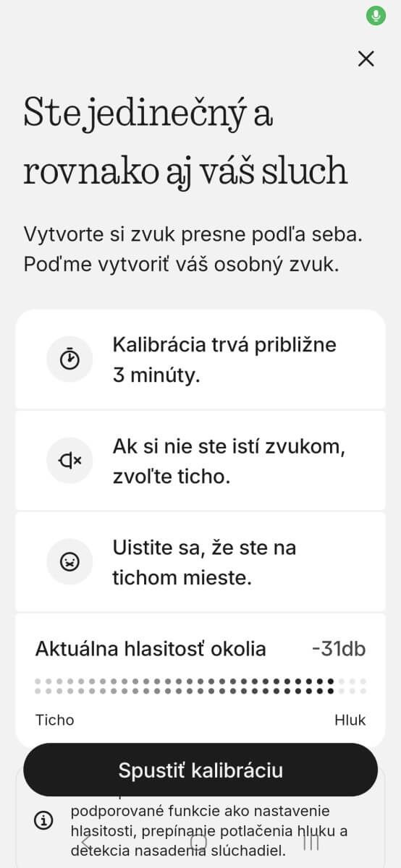Tap the muted speaker icon
The image size is (401, 868).
pos(69,460)
